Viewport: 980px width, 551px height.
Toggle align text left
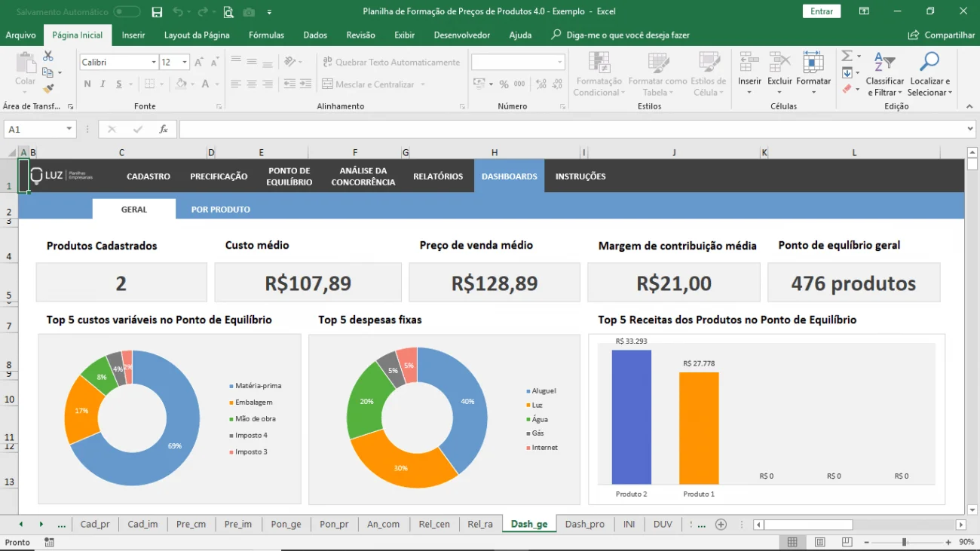coord(236,84)
